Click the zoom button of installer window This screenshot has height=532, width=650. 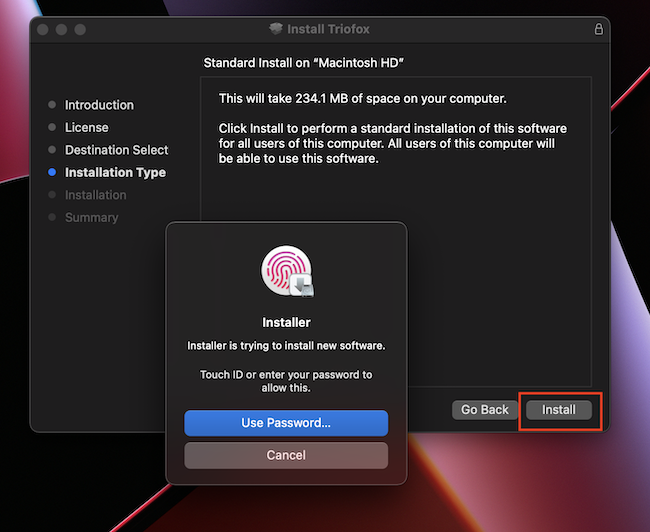click(80, 29)
